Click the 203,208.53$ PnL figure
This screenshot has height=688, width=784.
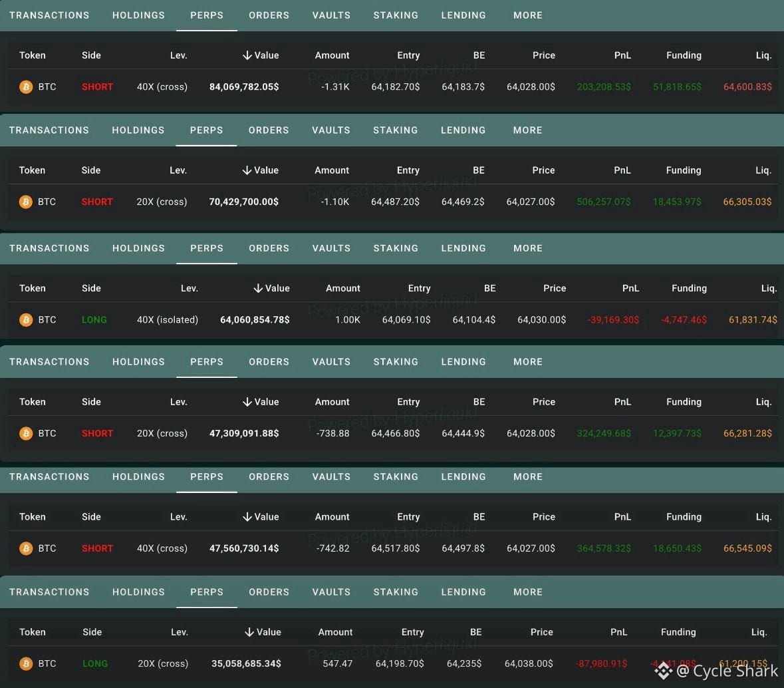(x=604, y=87)
